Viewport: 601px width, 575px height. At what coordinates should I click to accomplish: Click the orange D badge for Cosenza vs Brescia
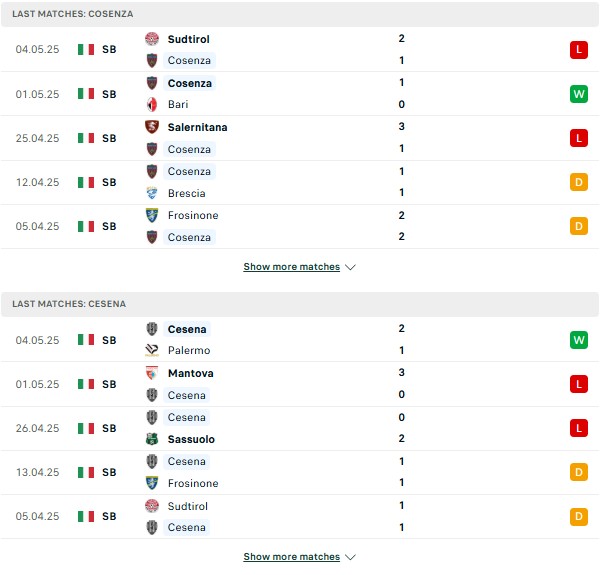(x=579, y=182)
